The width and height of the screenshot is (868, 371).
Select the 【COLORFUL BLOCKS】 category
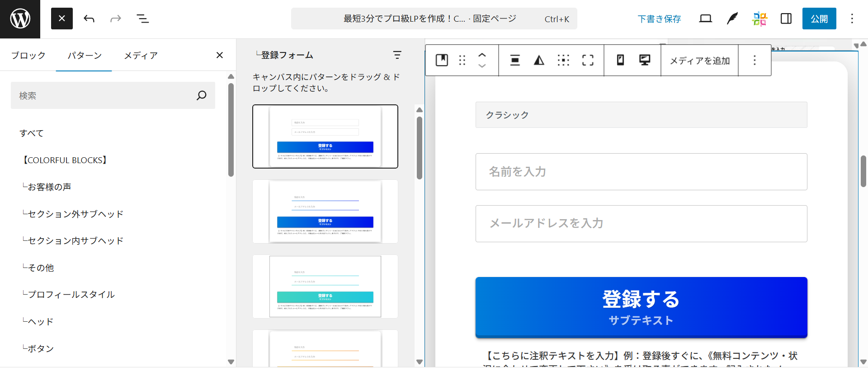[x=65, y=160]
